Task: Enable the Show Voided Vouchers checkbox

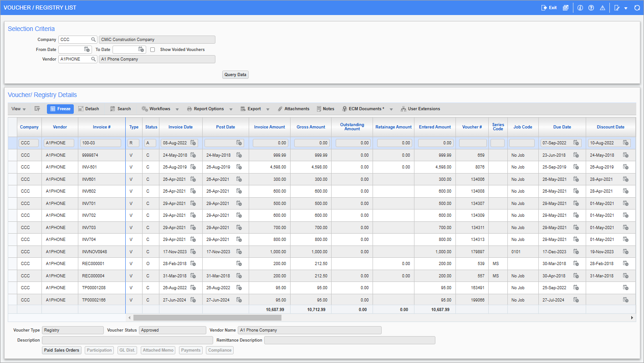Action: 153,49
